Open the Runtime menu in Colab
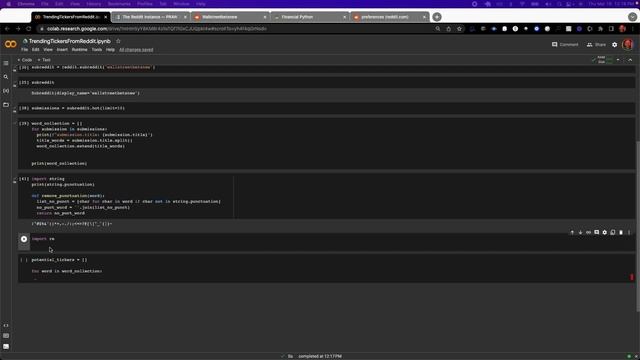The image size is (640, 360). click(x=80, y=50)
